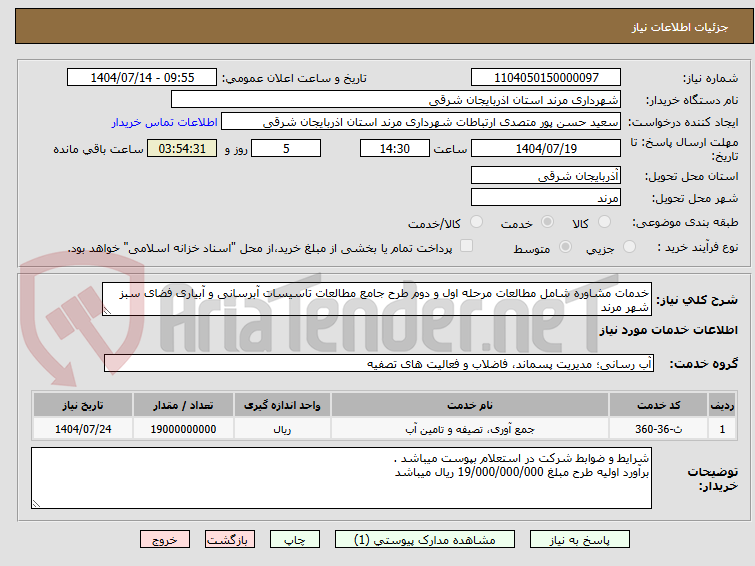Click the quantity cell 19000000000
The width and height of the screenshot is (755, 566).
(183, 429)
